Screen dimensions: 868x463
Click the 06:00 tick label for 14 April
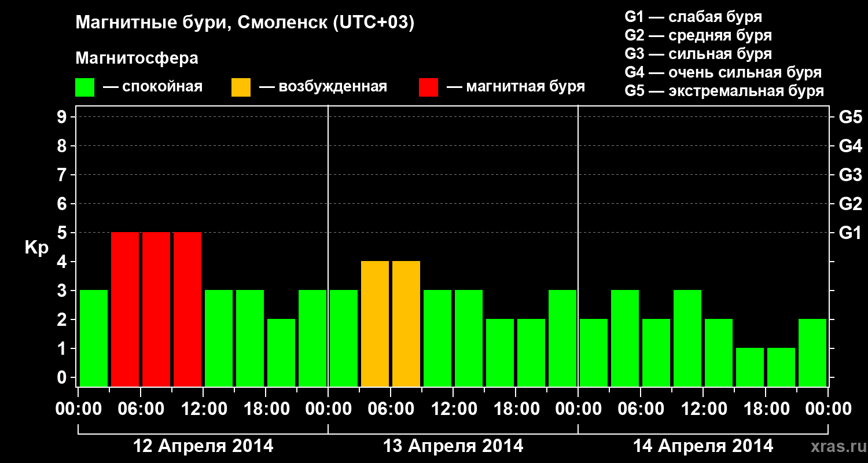tap(641, 409)
